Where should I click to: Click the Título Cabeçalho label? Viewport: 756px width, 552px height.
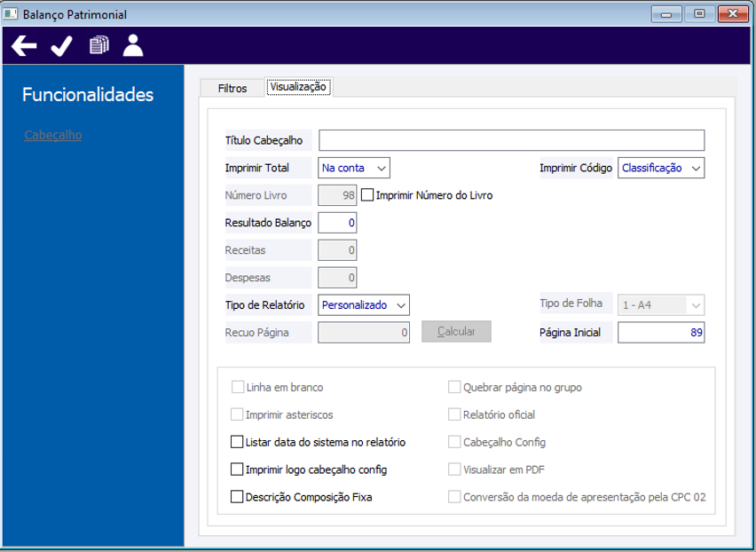coord(264,140)
